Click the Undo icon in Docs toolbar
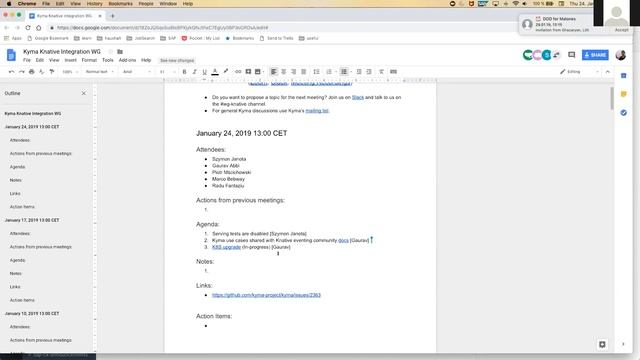The height and width of the screenshot is (360, 640). pos(11,72)
